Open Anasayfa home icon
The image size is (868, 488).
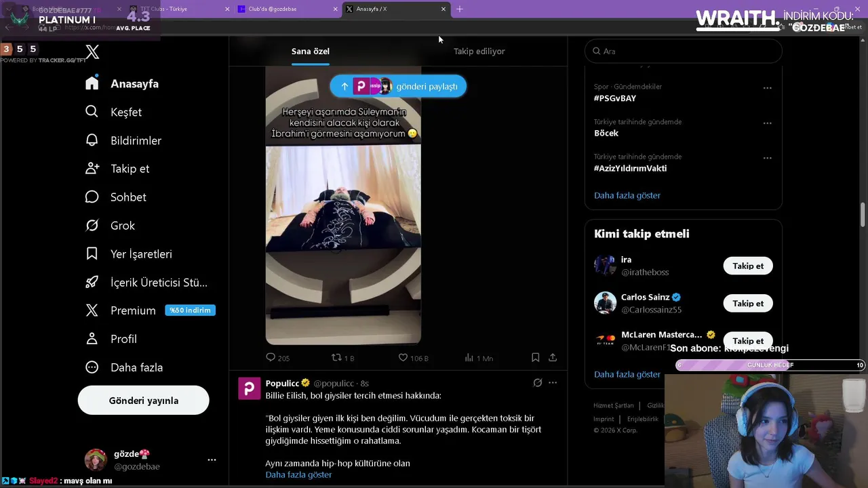pos(92,83)
